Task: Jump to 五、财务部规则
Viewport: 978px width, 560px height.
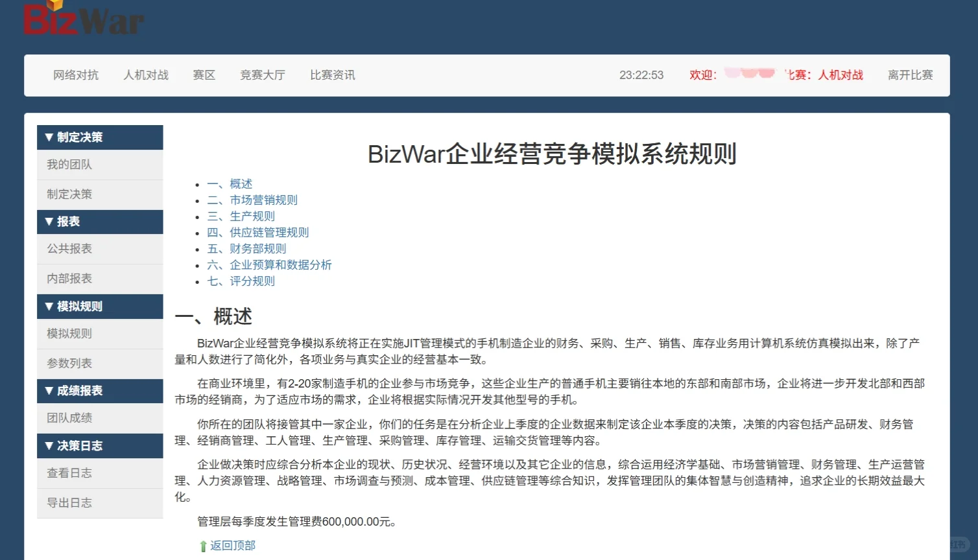Action: click(246, 249)
